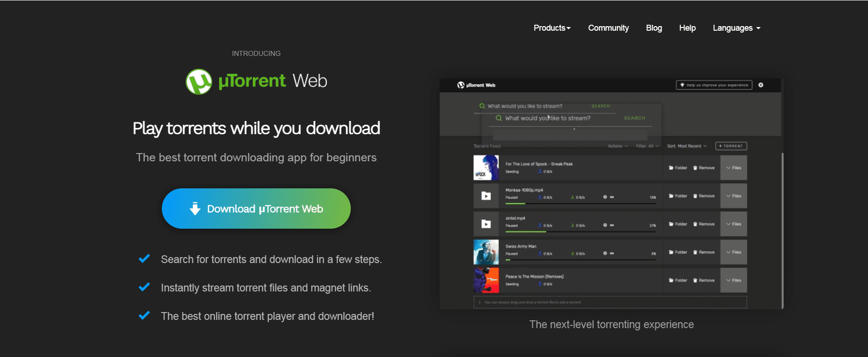Open the 'Sort: Most Recent' dropdown
Viewport: 868px width, 357px height.
687,146
